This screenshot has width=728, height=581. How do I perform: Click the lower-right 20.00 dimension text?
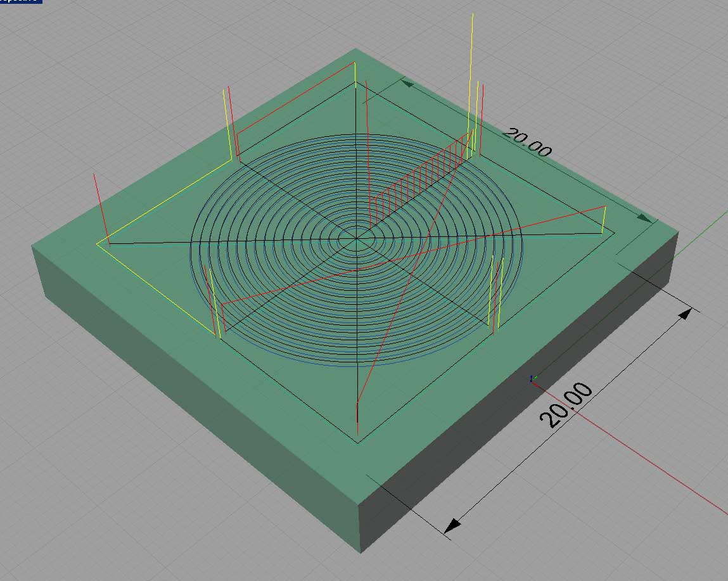[566, 406]
